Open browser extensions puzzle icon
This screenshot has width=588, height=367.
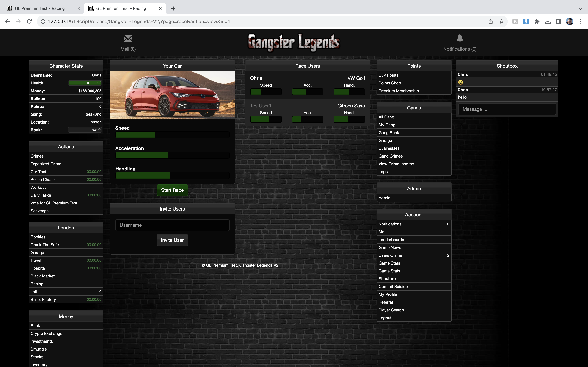537,21
